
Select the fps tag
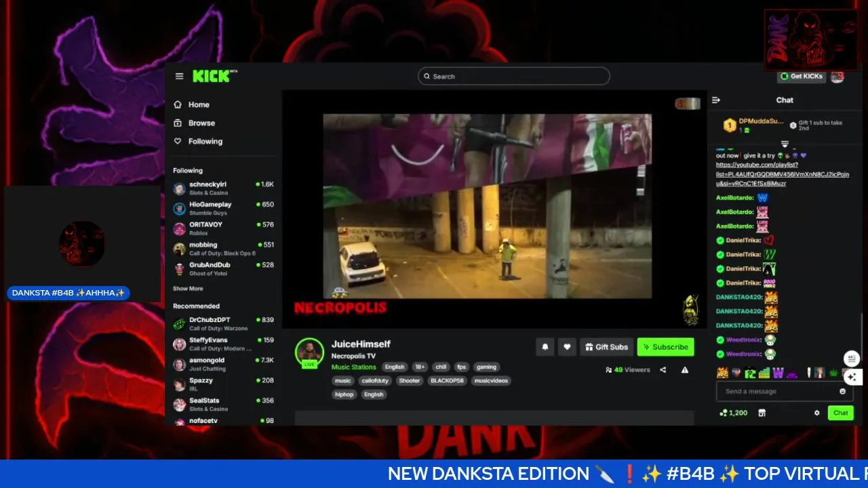(x=461, y=367)
